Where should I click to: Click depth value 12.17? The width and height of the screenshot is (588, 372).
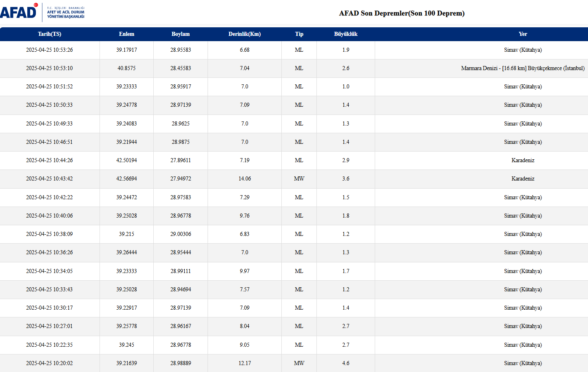click(245, 363)
